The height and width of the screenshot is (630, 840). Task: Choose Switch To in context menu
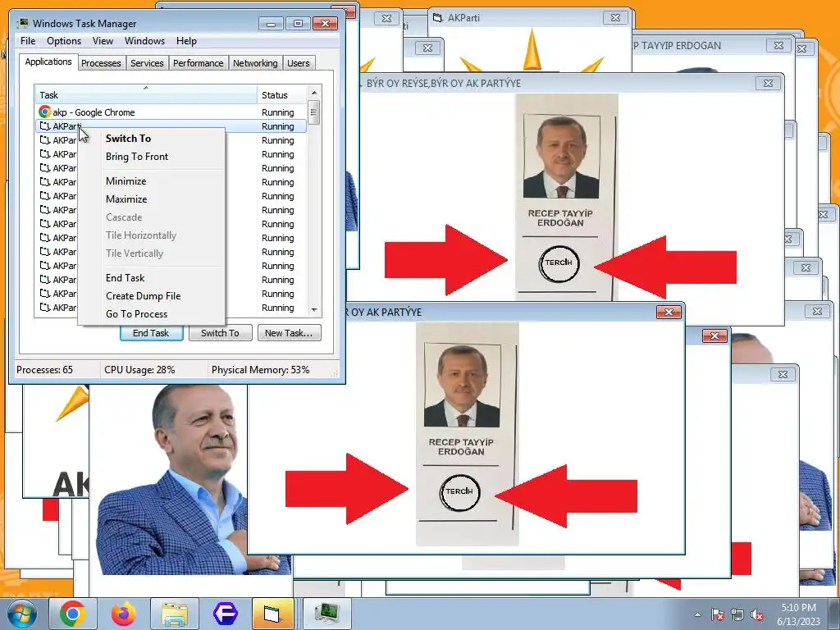(x=129, y=138)
